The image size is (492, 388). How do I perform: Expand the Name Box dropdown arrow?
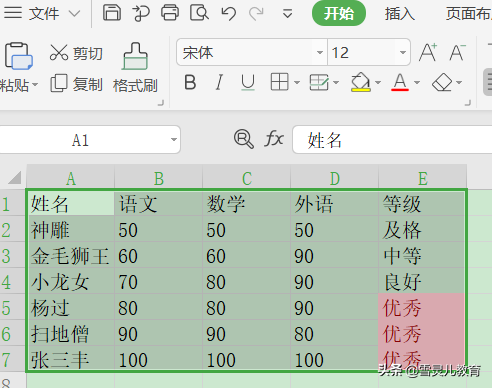174,140
